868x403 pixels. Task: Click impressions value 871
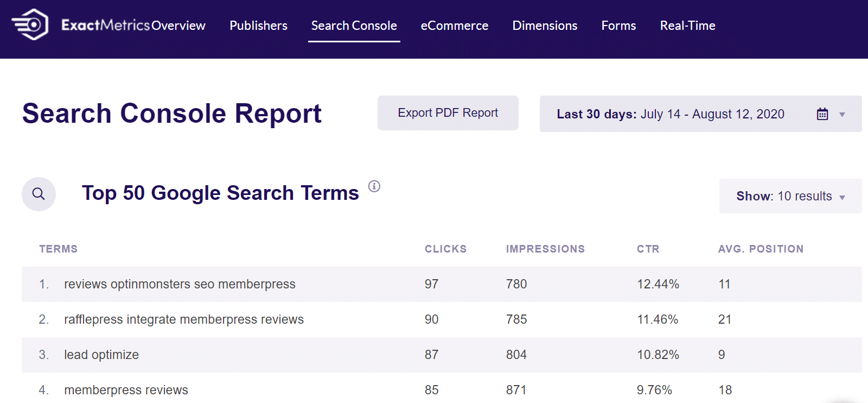(516, 390)
